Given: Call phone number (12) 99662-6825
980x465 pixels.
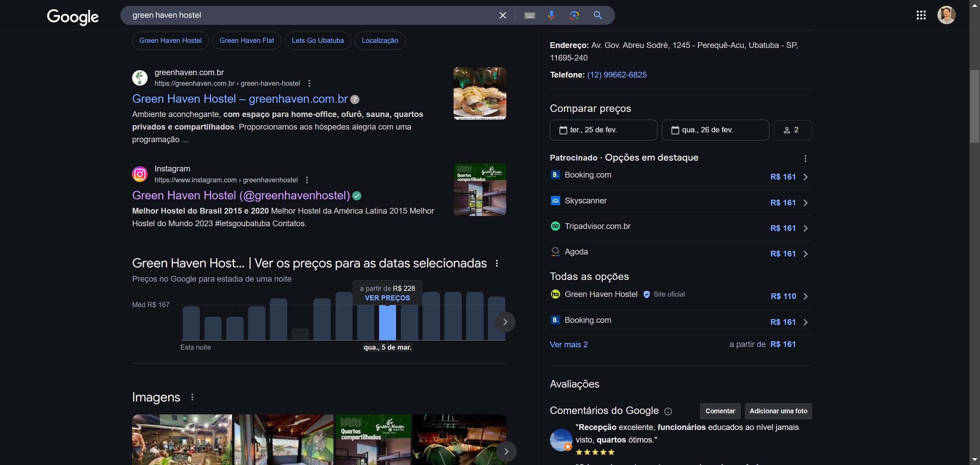Looking at the screenshot, I should point(617,75).
